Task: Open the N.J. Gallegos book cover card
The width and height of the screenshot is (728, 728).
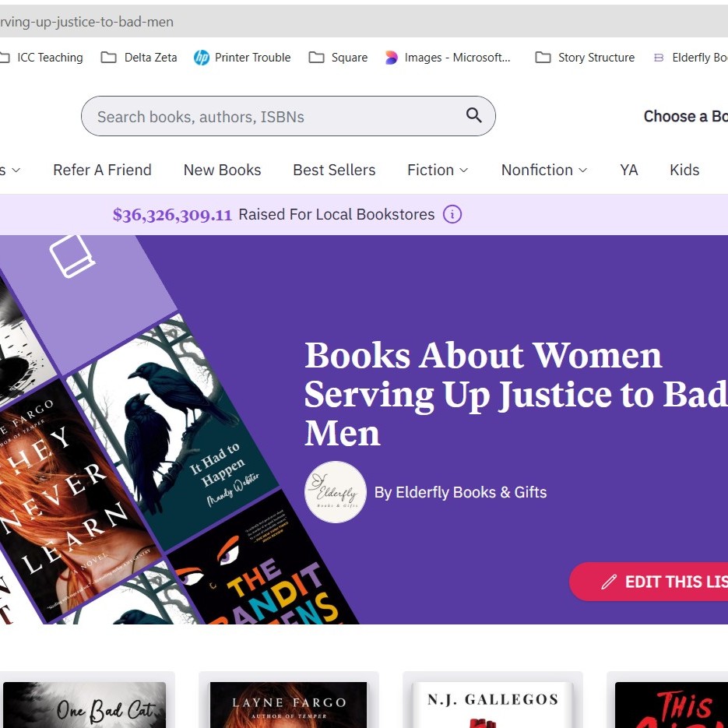Action: coord(493,705)
